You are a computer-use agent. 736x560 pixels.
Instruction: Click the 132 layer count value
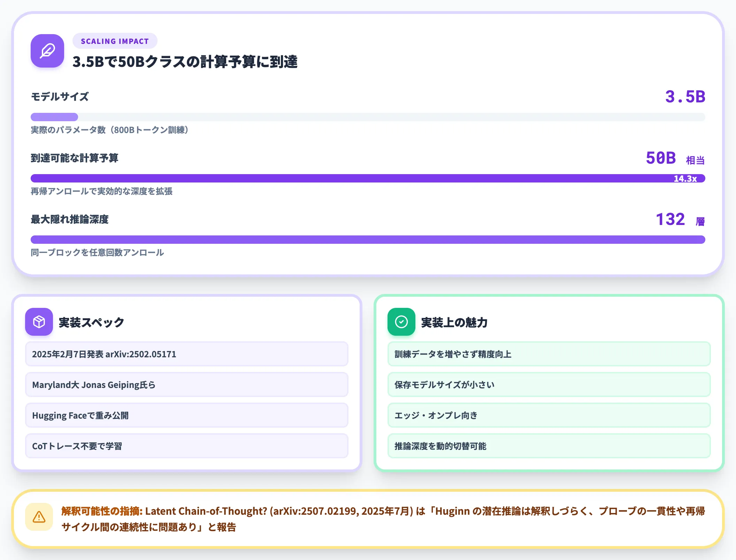tap(670, 219)
